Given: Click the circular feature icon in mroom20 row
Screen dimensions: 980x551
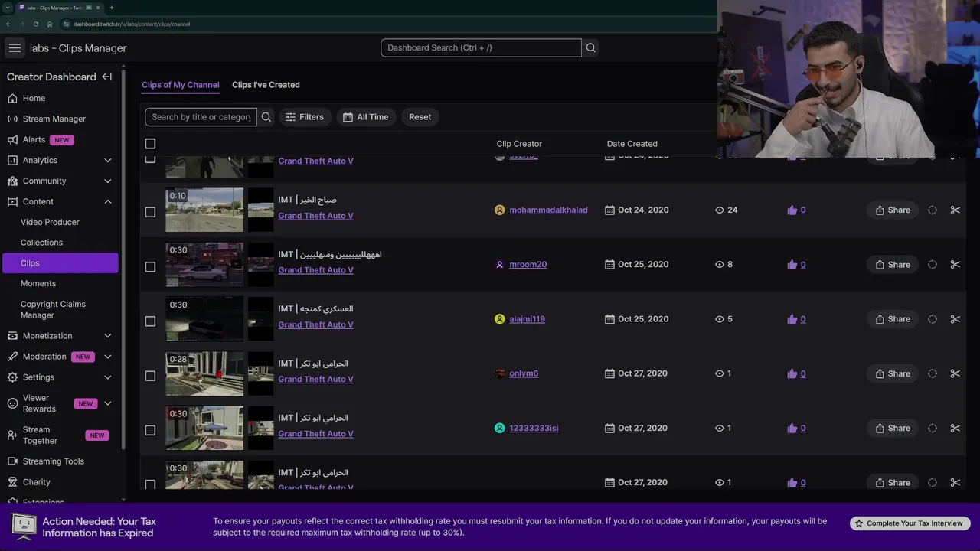Looking at the screenshot, I should [x=932, y=264].
